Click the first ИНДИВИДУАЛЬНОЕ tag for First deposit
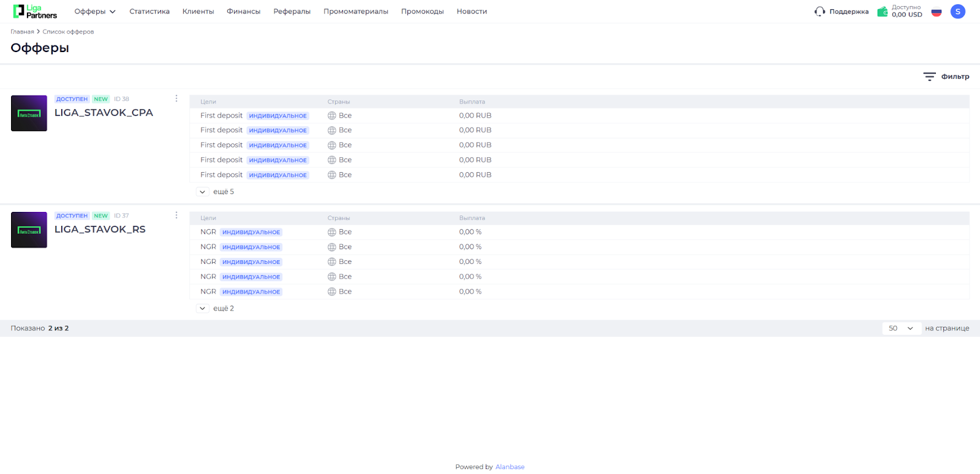 (278, 116)
